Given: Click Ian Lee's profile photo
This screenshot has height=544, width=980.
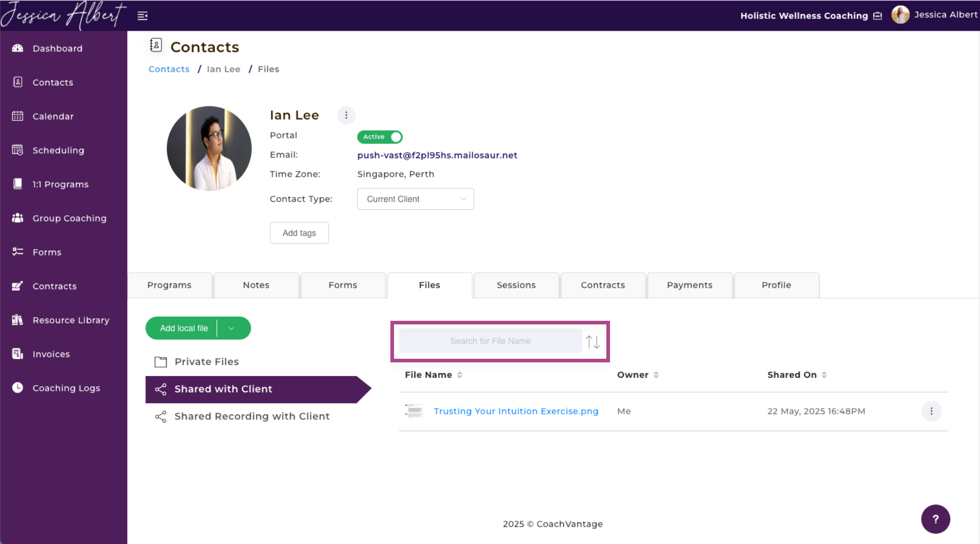Looking at the screenshot, I should [209, 149].
